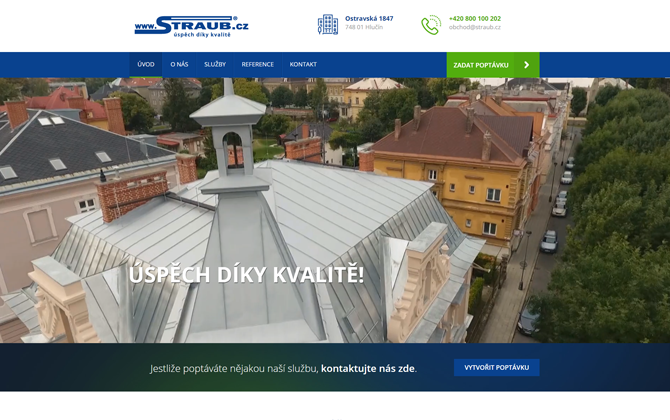Click the 'úspěch díky kvalitě' tagline under logo

point(202,35)
